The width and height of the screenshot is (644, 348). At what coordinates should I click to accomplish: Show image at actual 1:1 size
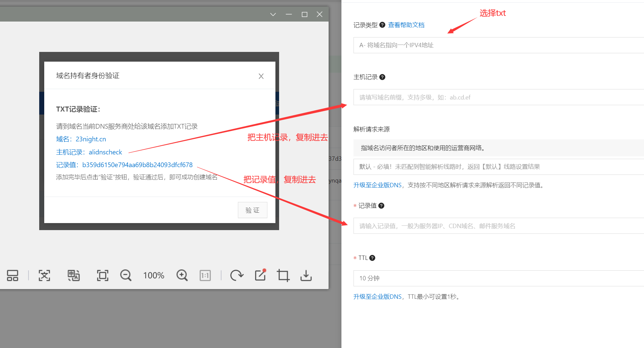tap(205, 275)
